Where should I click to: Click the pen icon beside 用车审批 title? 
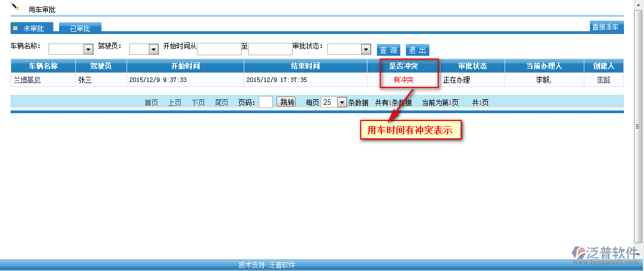(x=15, y=7)
